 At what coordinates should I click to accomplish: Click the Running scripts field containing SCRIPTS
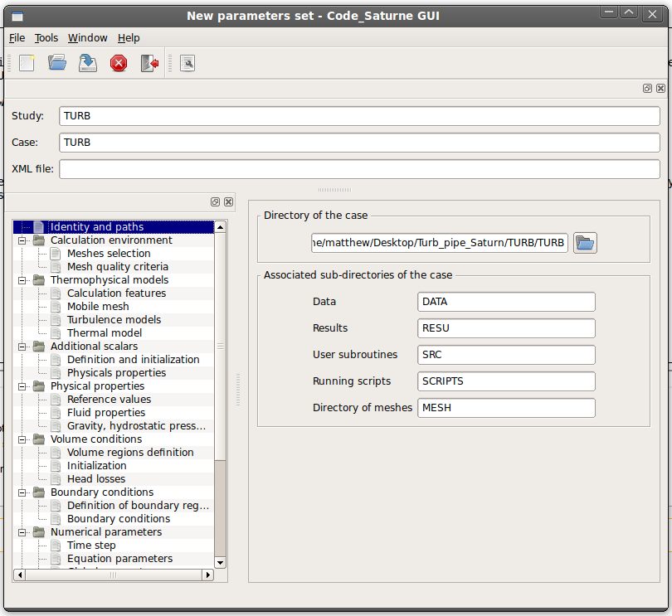[x=506, y=381]
